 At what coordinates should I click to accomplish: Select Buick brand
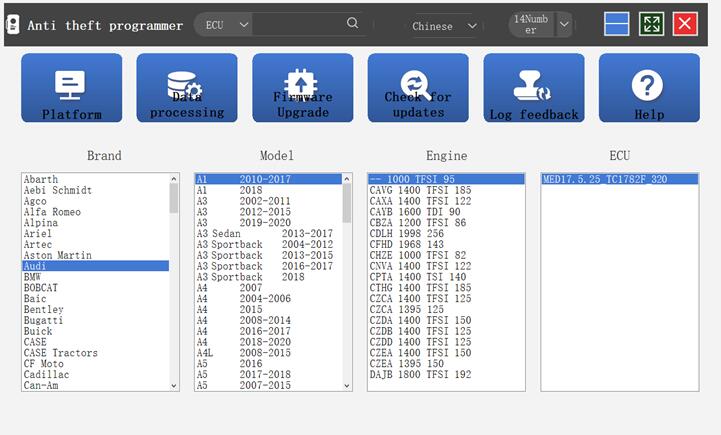coord(96,331)
